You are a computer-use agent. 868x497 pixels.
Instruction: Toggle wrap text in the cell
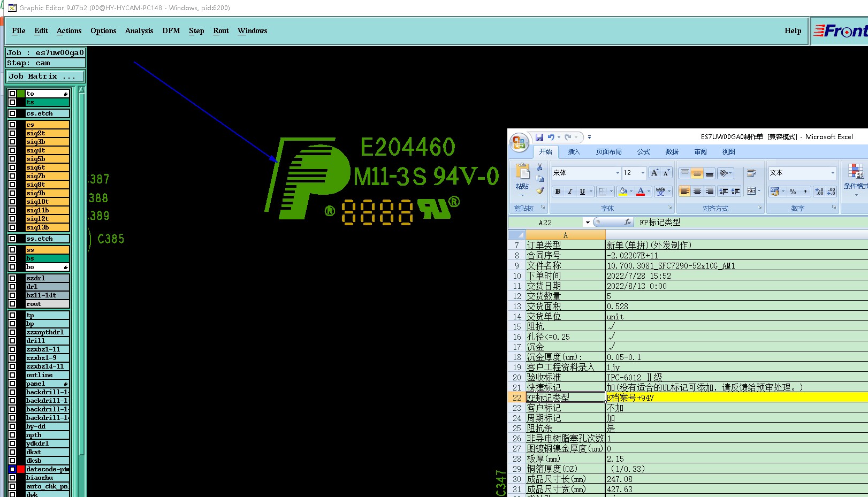[751, 173]
